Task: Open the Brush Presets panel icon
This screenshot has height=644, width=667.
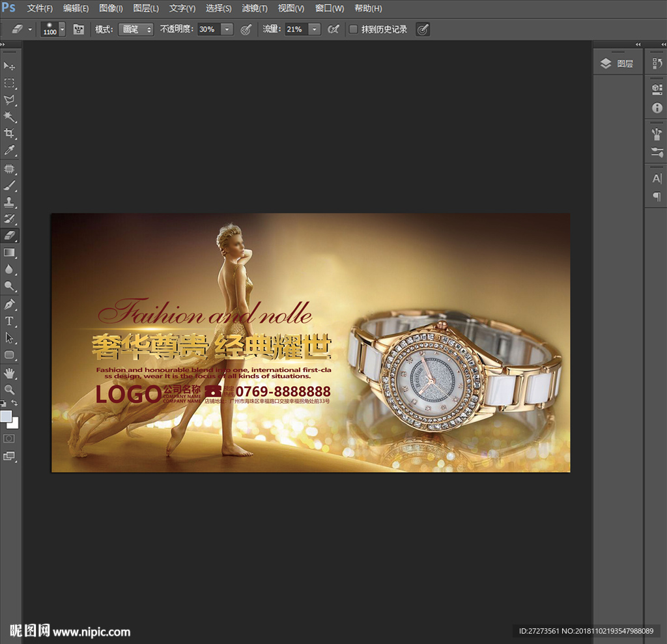Action: 657,152
